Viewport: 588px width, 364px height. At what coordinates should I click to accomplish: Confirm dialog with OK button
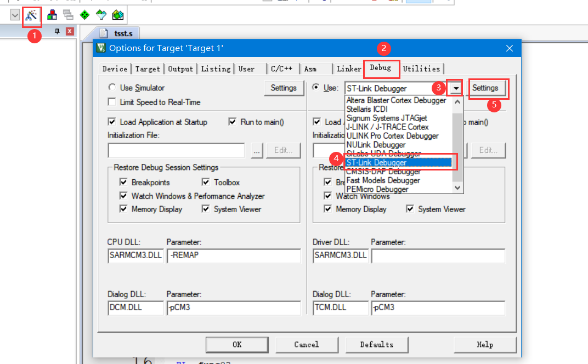click(237, 344)
